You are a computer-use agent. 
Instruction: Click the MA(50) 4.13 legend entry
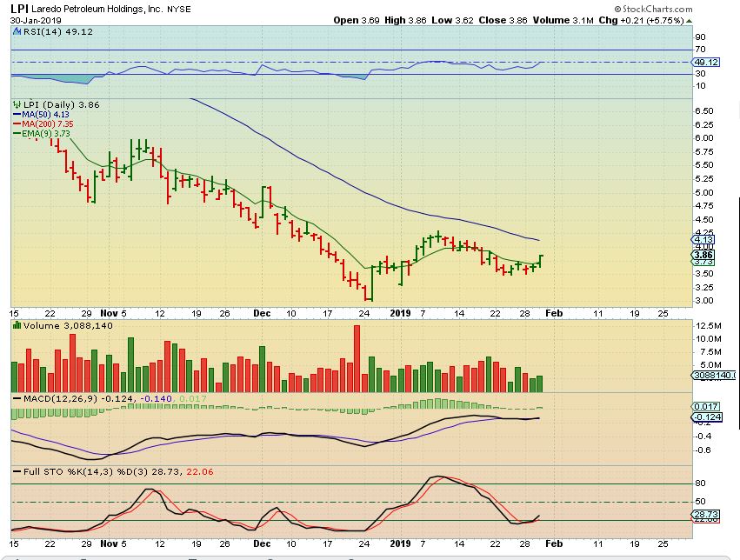(41, 115)
